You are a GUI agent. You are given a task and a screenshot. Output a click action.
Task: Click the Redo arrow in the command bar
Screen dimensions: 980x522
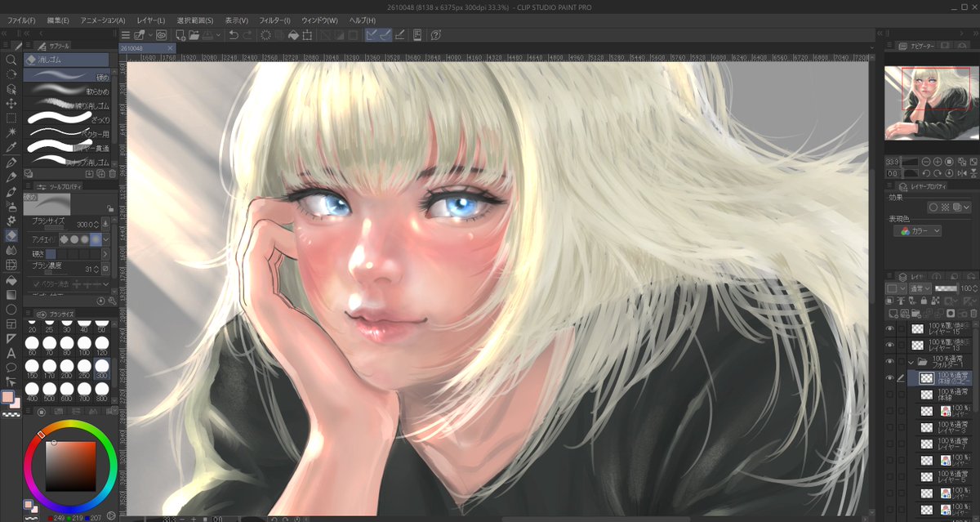point(248,35)
